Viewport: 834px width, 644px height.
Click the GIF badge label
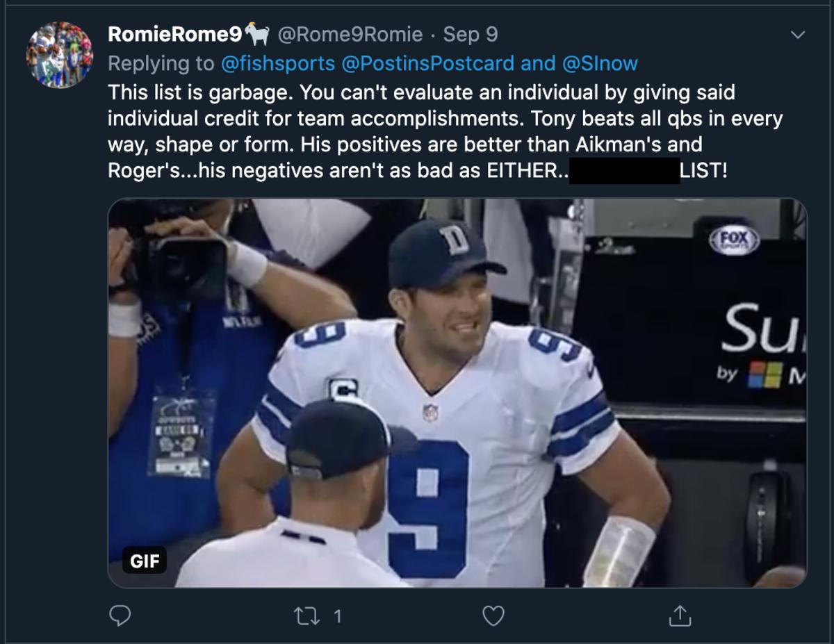[x=145, y=561]
